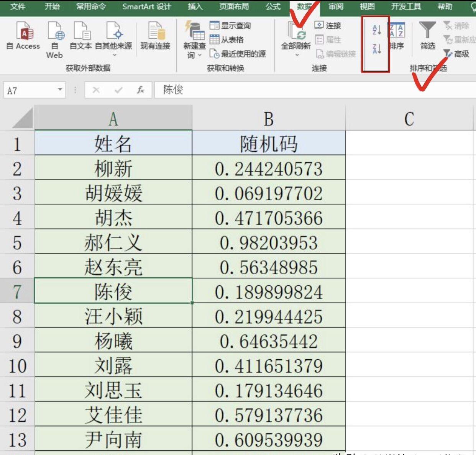Click the 随机码 header cell
Viewport: 476px width, 455px height.
[x=269, y=143]
